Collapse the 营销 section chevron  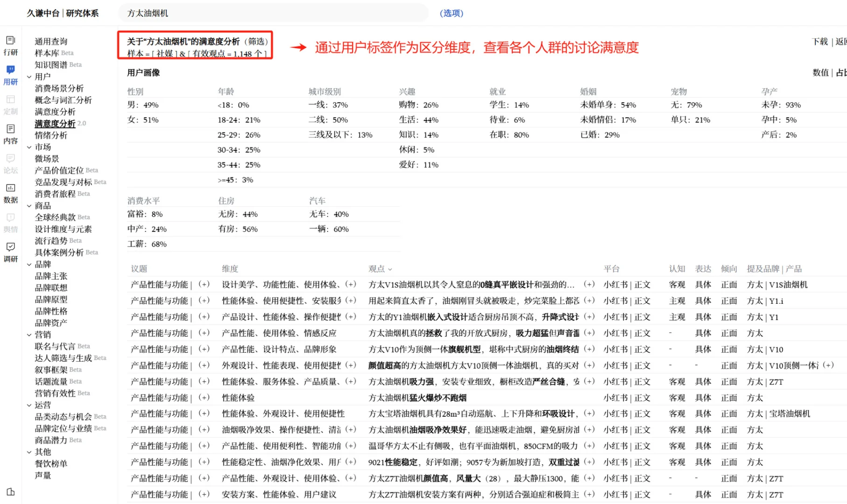click(29, 334)
